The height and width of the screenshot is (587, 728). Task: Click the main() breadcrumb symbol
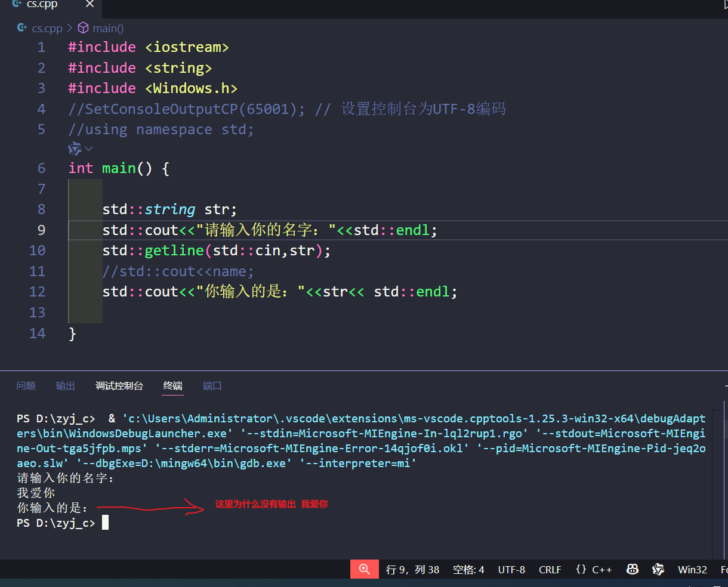coord(108,28)
